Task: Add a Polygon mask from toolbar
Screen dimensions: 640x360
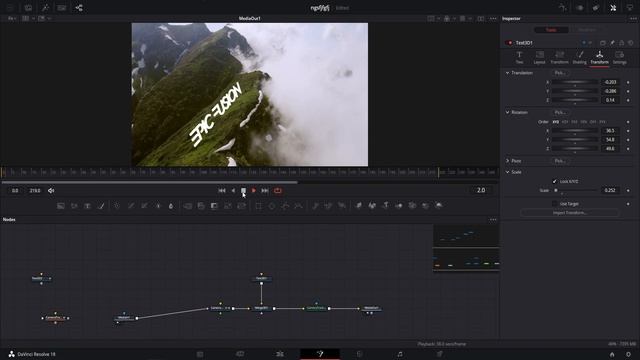Action: click(x=285, y=206)
